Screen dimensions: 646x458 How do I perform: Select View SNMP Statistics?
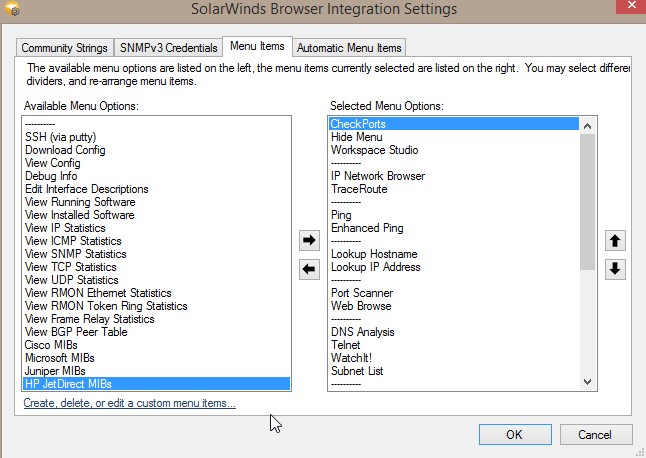157,254
